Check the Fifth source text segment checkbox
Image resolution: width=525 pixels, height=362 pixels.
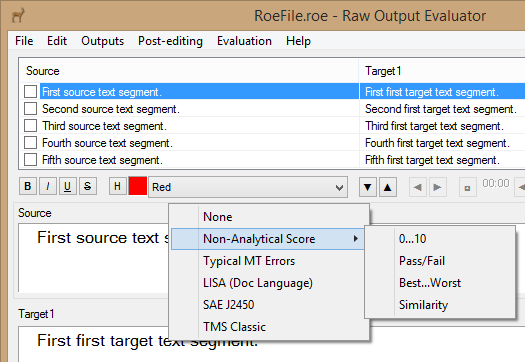point(30,160)
